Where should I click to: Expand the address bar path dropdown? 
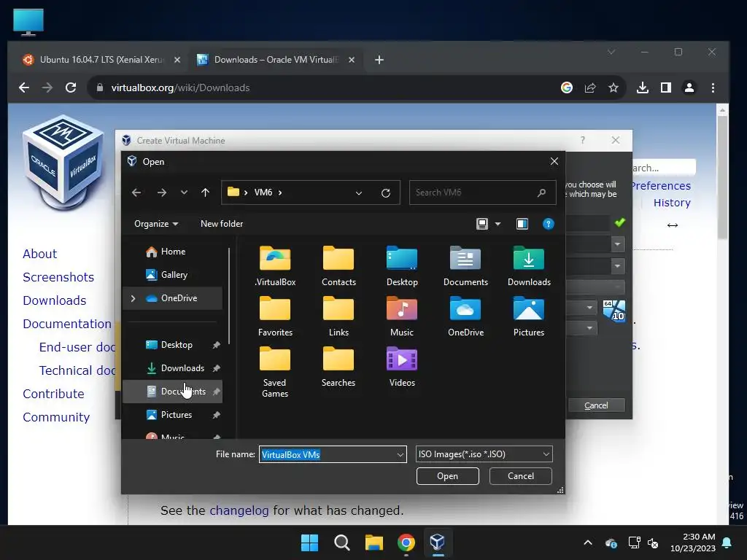(x=359, y=192)
